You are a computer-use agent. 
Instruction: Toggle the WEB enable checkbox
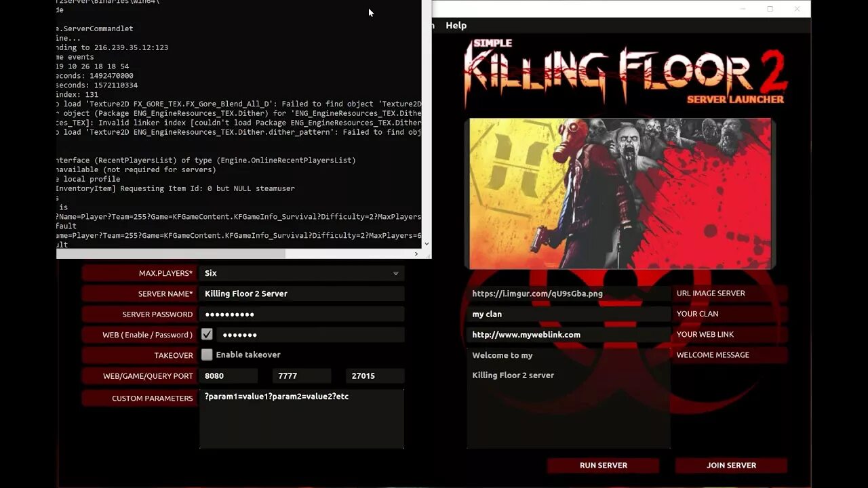tap(207, 334)
